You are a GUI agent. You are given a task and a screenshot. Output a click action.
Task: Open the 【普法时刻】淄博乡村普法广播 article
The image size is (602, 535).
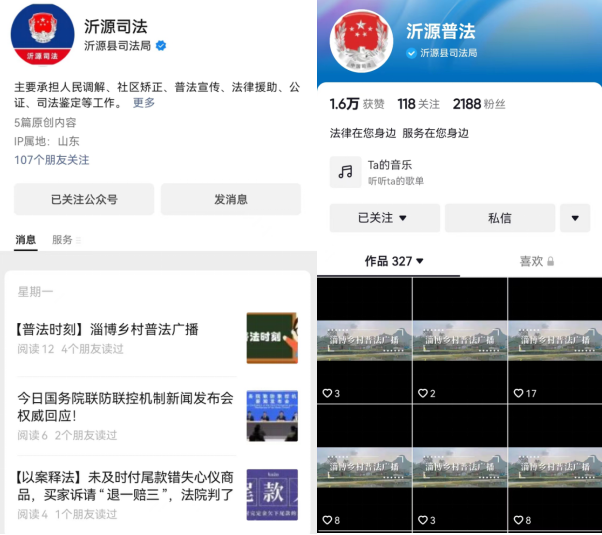point(108,329)
